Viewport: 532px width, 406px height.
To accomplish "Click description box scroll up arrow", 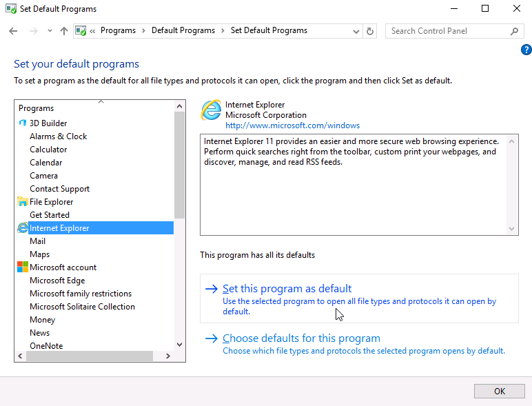I will pos(511,141).
